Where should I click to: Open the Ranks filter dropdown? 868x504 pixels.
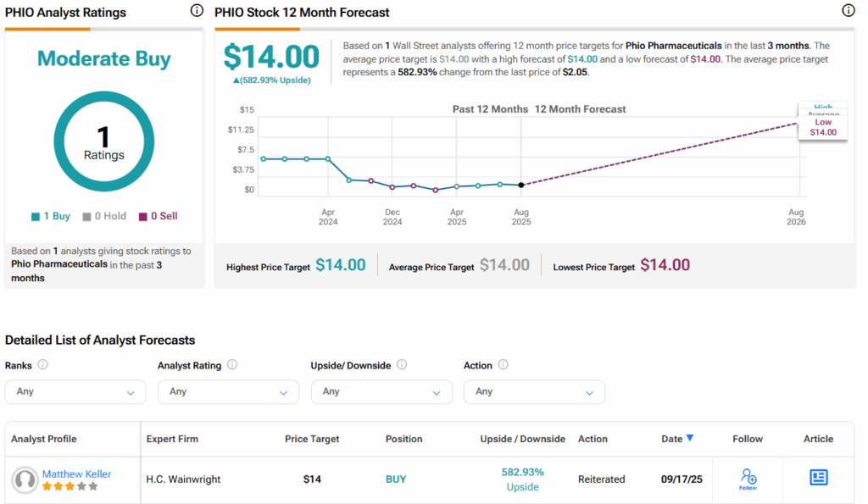click(75, 391)
